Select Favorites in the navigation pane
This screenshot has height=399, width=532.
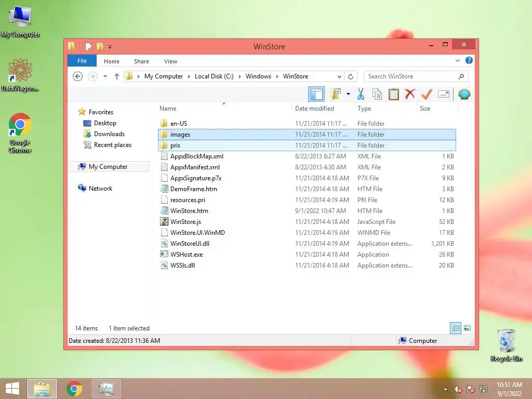point(101,112)
